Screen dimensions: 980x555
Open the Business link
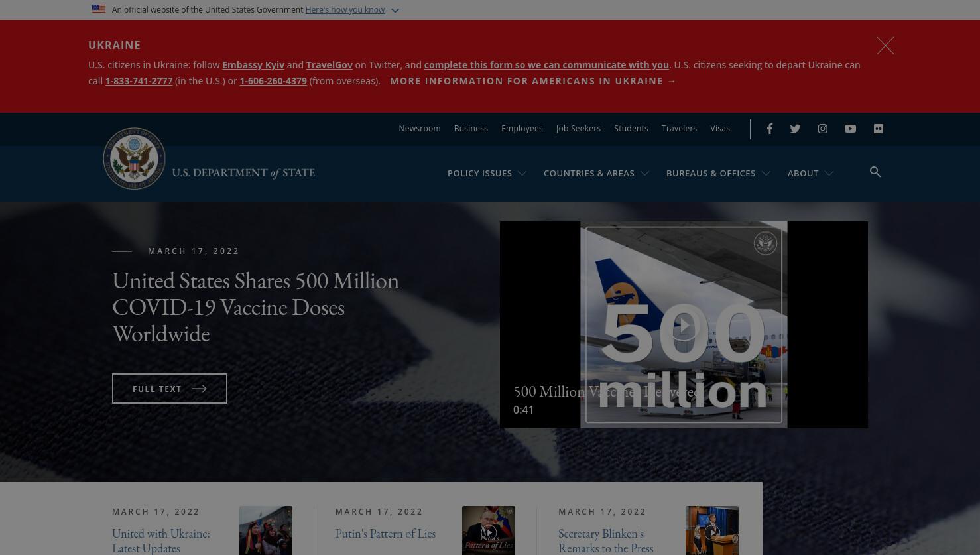click(x=471, y=129)
